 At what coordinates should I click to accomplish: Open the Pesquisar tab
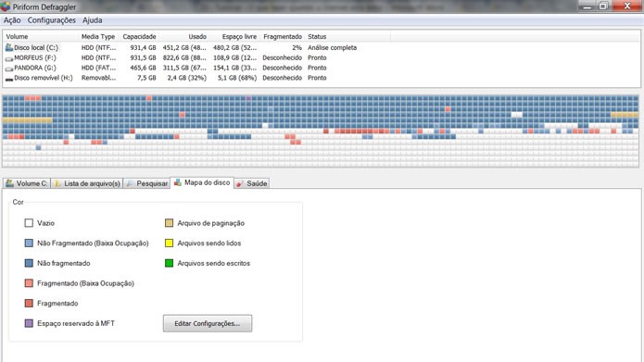(146, 183)
